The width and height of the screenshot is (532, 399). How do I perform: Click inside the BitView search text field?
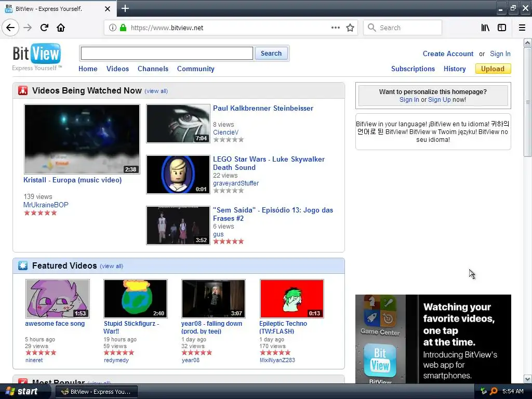pos(167,54)
